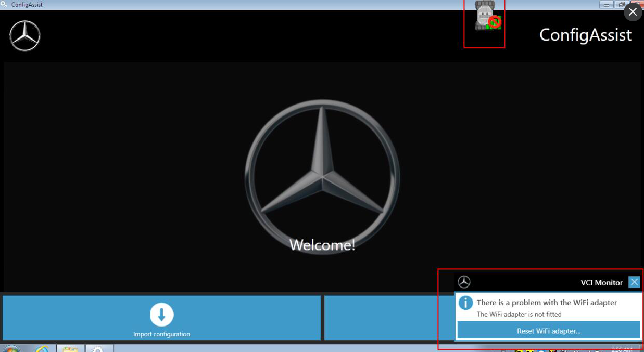The image size is (644, 352).
Task: Minimize the ConfigAssist window
Action: point(607,5)
